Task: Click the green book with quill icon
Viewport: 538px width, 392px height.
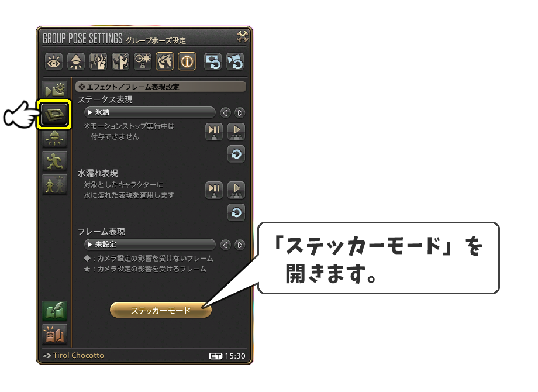Action: click(54, 311)
